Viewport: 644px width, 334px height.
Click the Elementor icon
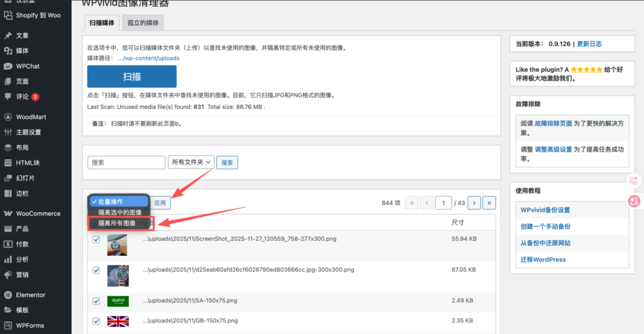pos(8,294)
